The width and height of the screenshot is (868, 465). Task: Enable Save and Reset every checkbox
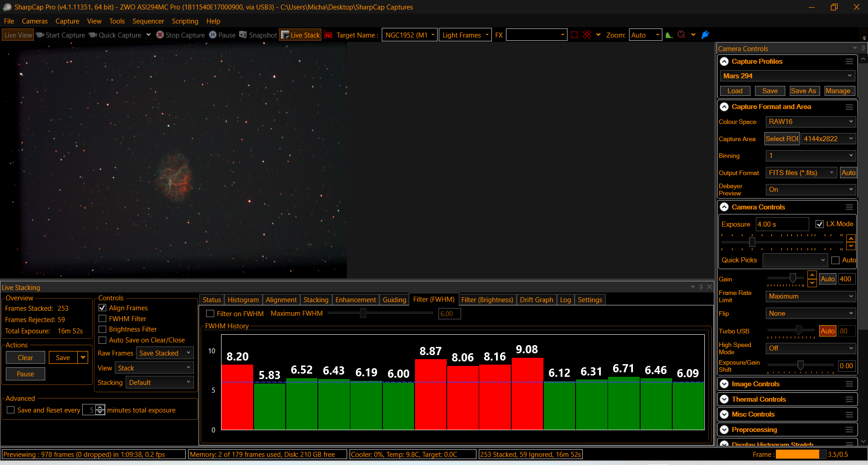tap(11, 410)
